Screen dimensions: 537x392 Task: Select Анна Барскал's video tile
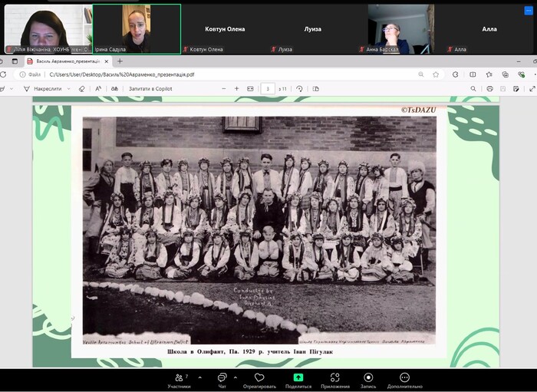click(x=401, y=29)
